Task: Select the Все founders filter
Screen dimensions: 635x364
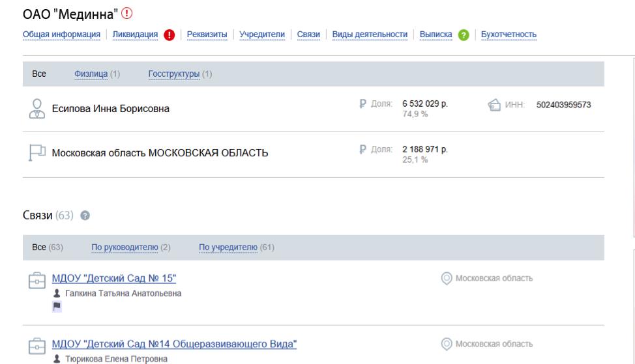Action: 39,74
